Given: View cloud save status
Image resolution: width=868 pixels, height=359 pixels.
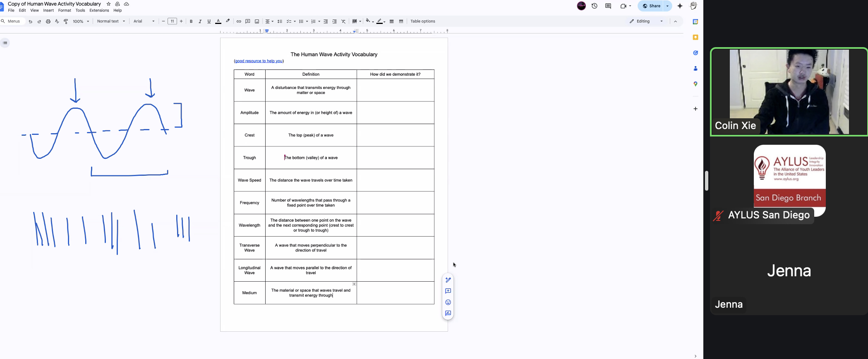Looking at the screenshot, I should (x=127, y=4).
